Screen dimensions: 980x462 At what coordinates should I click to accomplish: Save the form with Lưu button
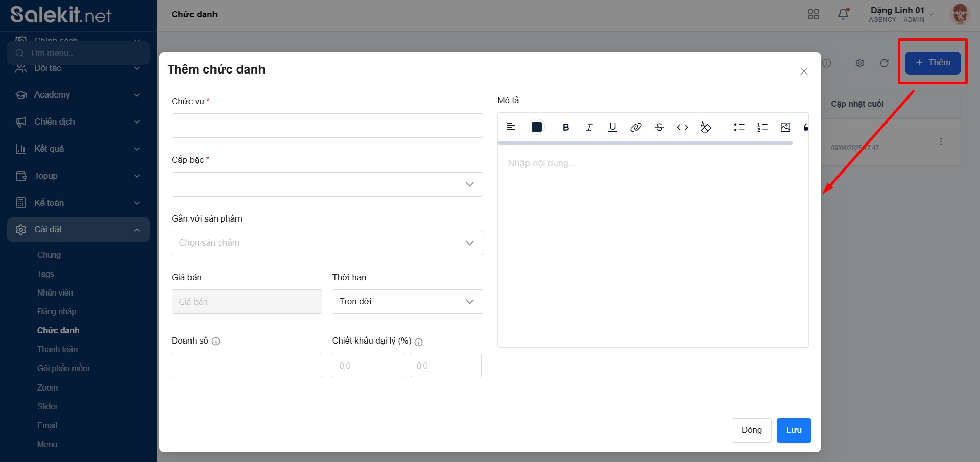[x=794, y=430]
